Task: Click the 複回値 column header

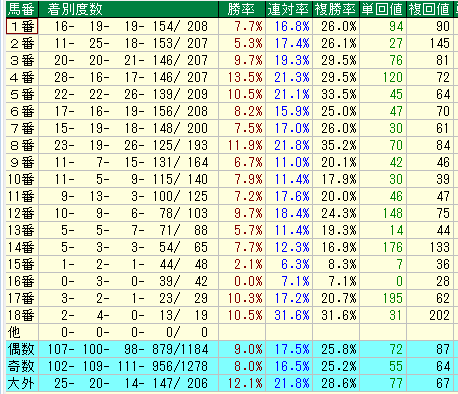Action: click(430, 9)
